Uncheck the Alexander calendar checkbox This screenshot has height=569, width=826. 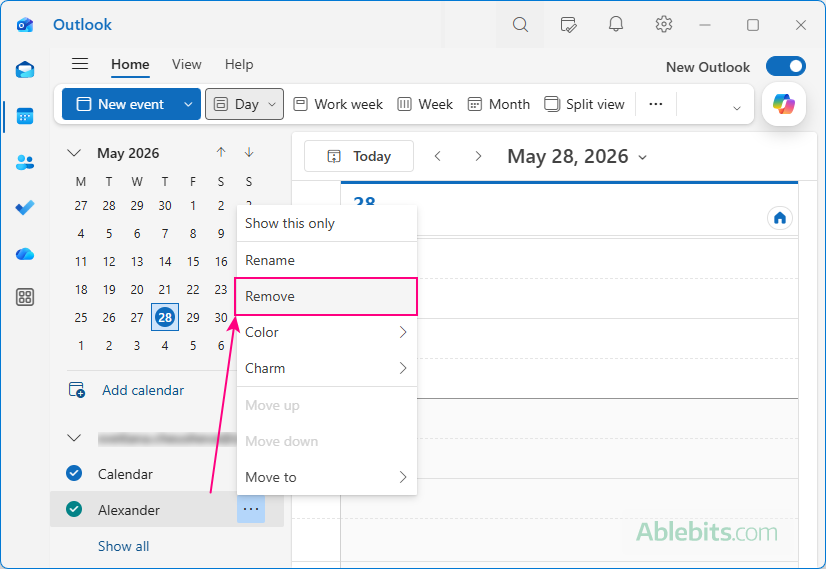tap(74, 509)
